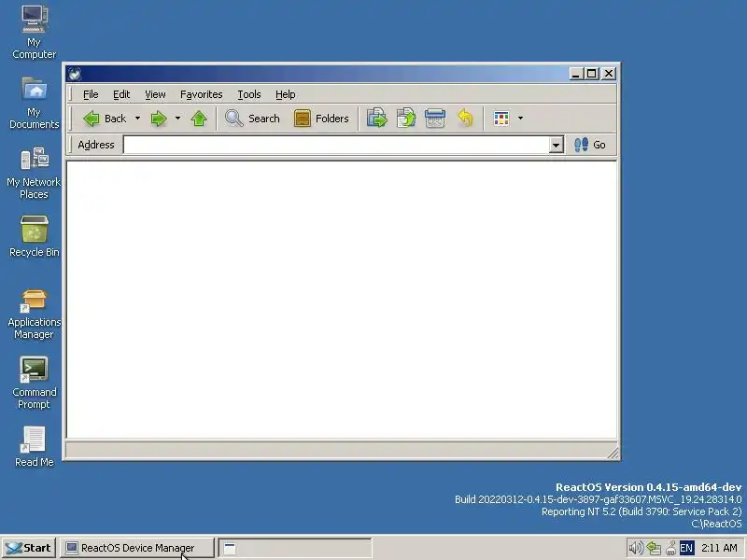Viewport: 747px width, 560px height.
Task: Click the Move To toolbar icon
Action: tap(377, 119)
